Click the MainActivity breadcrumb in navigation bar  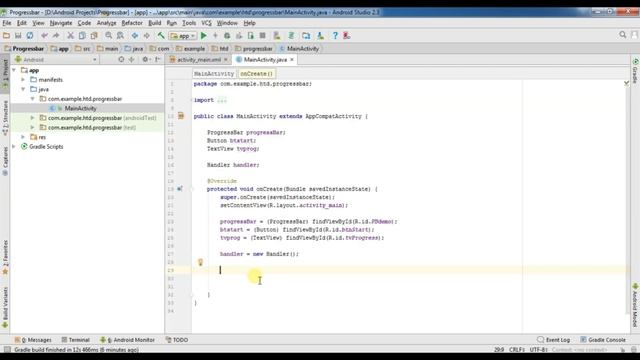coord(299,49)
